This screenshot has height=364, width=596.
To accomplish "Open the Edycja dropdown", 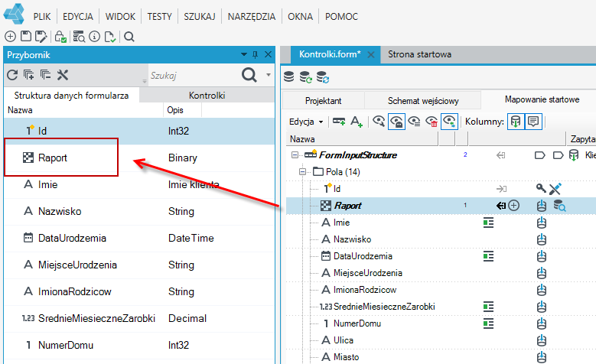I will [x=306, y=122].
